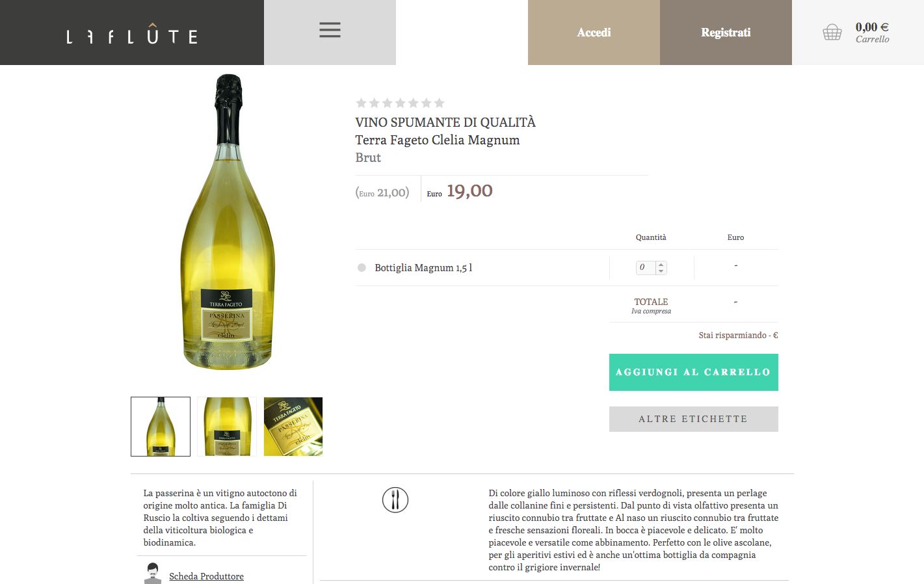Click the Altre Etichette button
924x584 pixels.
(x=693, y=419)
